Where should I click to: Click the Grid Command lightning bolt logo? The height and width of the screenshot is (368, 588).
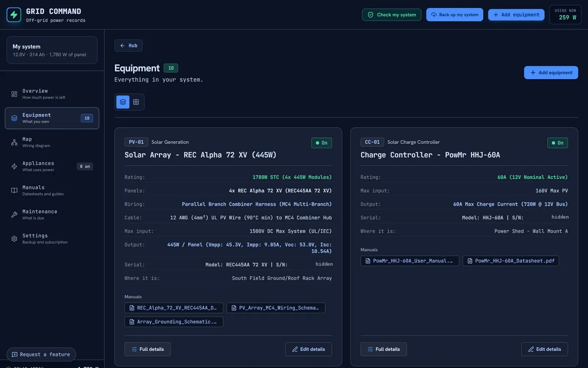coord(14,15)
